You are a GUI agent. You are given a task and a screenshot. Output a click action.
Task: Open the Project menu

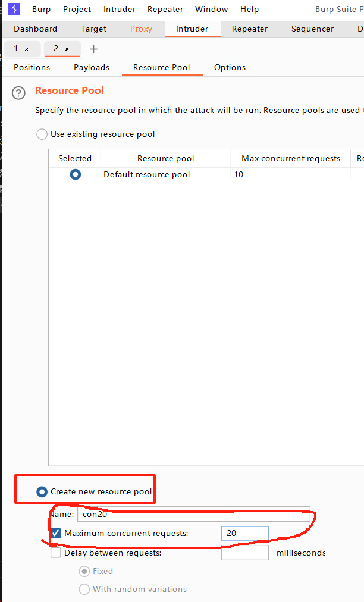coord(77,9)
